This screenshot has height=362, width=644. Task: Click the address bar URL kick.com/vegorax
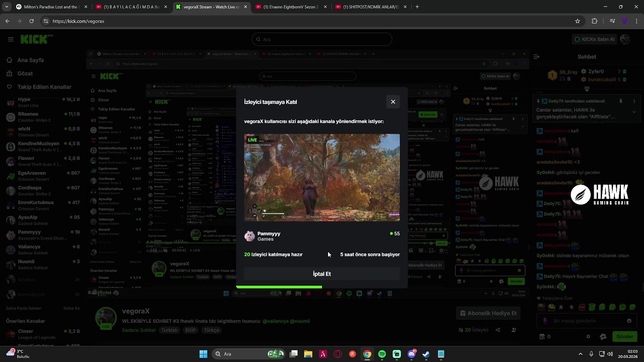[78, 21]
